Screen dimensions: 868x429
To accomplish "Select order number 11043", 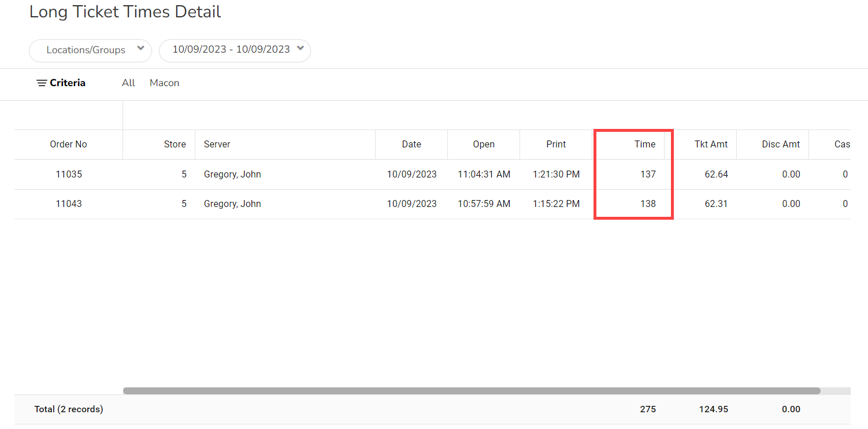I will click(69, 204).
